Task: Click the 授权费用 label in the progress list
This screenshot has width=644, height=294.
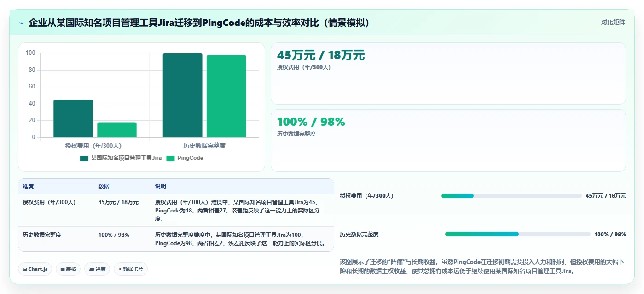Action: (x=367, y=196)
